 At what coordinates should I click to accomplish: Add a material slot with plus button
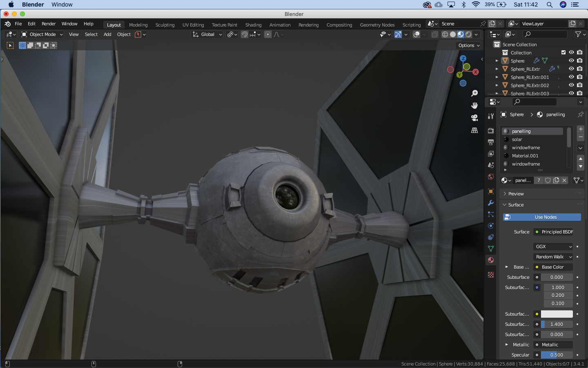coord(580,129)
